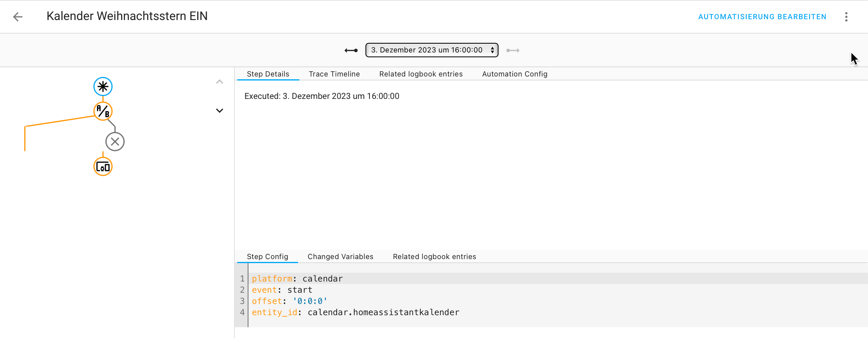Click the down chevron in graph panel
868x338 pixels.
(x=219, y=111)
